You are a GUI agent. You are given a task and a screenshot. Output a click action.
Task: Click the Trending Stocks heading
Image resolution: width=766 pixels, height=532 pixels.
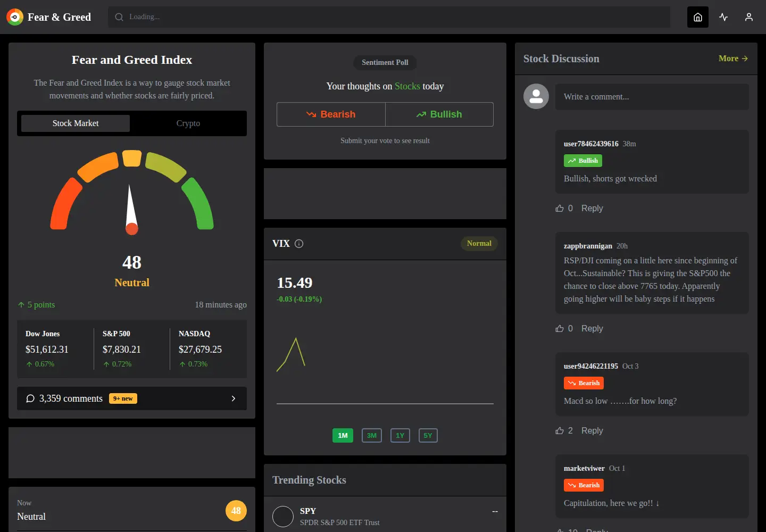click(x=309, y=480)
